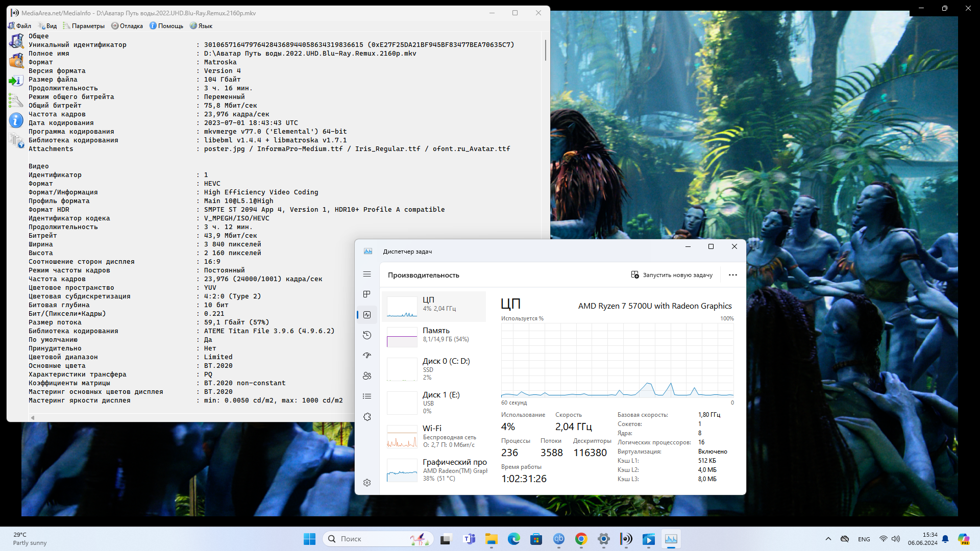Viewport: 980px width, 551px height.
Task: Open Users section in Task Manager sidebar
Action: (x=367, y=376)
